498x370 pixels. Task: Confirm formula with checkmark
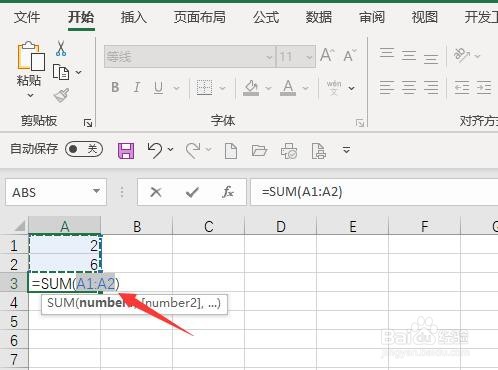pyautogui.click(x=192, y=192)
